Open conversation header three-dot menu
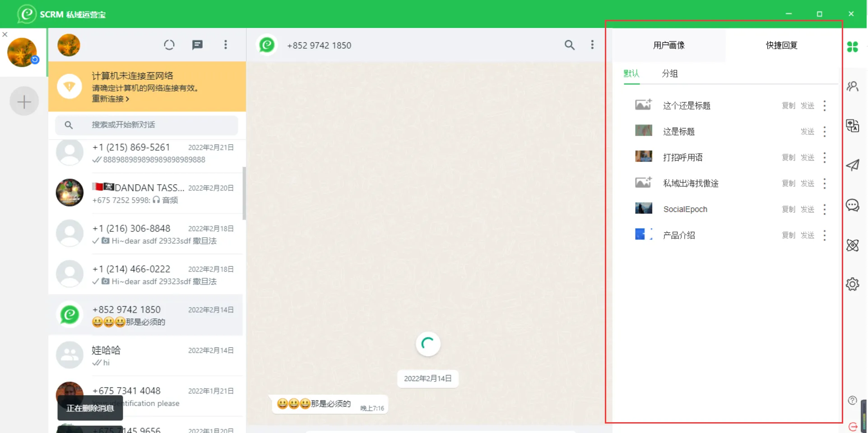Image resolution: width=868 pixels, height=433 pixels. point(592,45)
